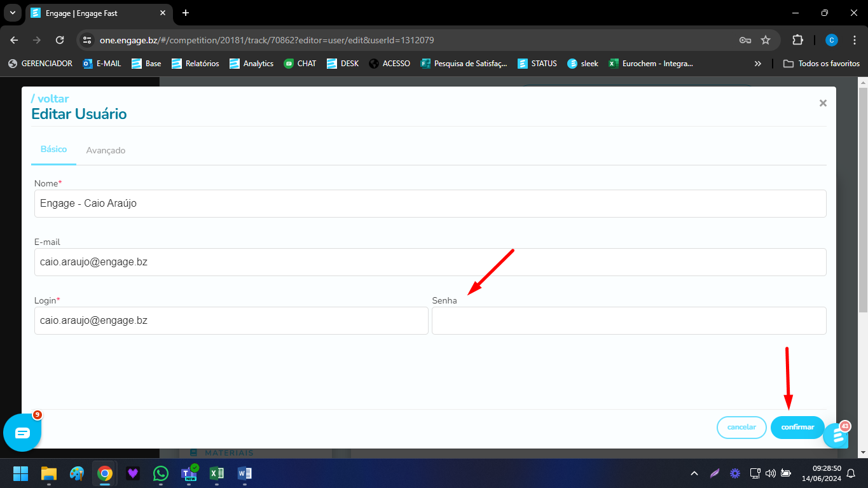Image resolution: width=868 pixels, height=488 pixels.
Task: Focus the Nome input field
Action: pyautogui.click(x=431, y=204)
